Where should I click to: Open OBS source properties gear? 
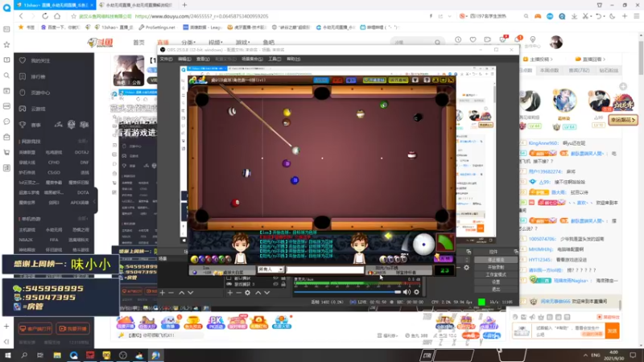247,293
